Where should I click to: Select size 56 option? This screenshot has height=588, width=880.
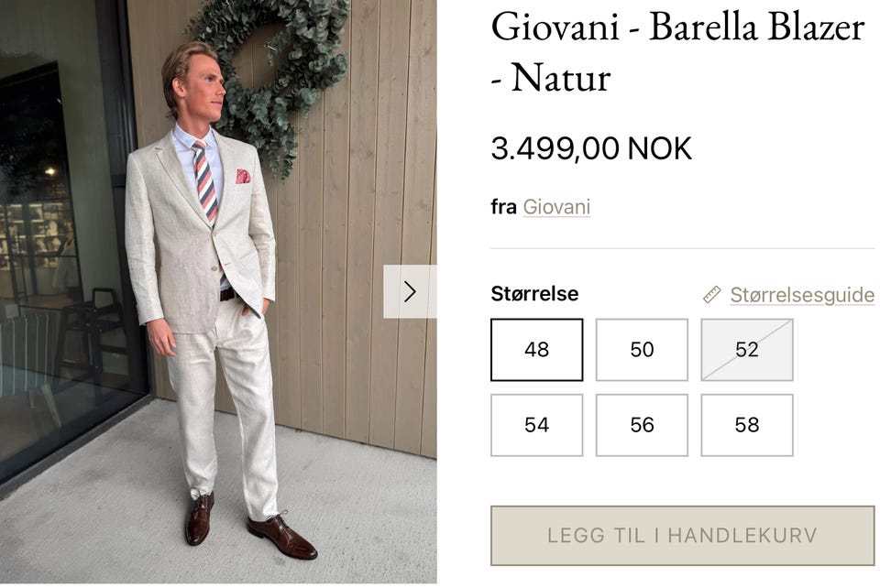[642, 425]
